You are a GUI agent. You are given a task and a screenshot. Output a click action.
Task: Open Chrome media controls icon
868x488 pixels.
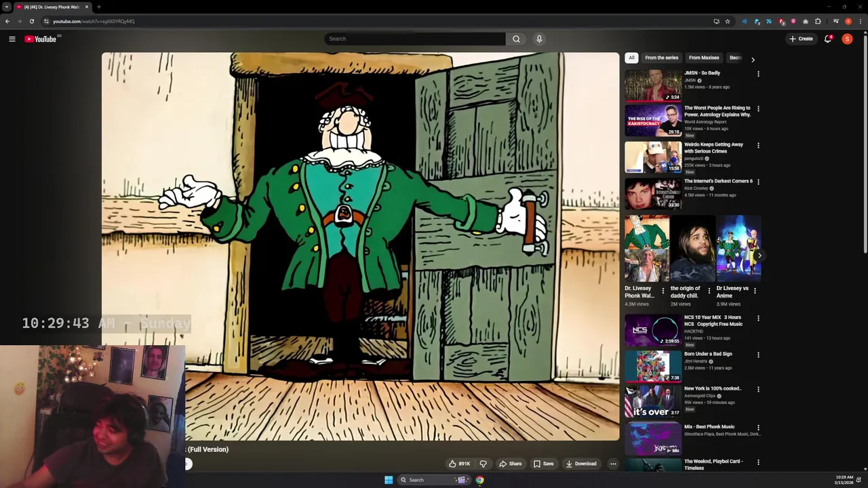point(836,21)
